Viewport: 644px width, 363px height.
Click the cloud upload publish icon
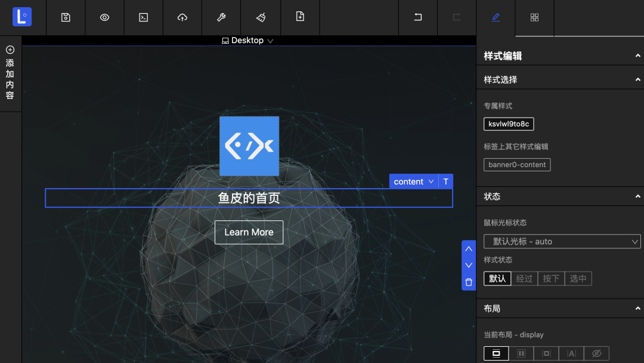182,17
